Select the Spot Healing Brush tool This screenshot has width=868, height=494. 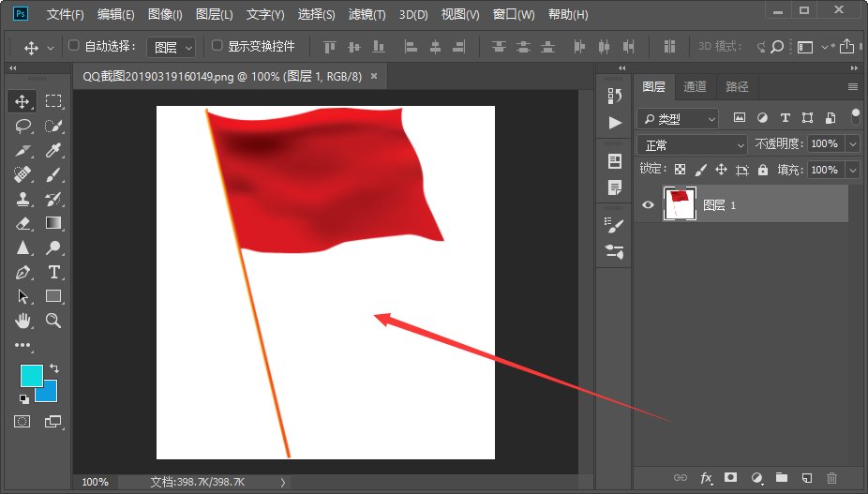(22, 175)
